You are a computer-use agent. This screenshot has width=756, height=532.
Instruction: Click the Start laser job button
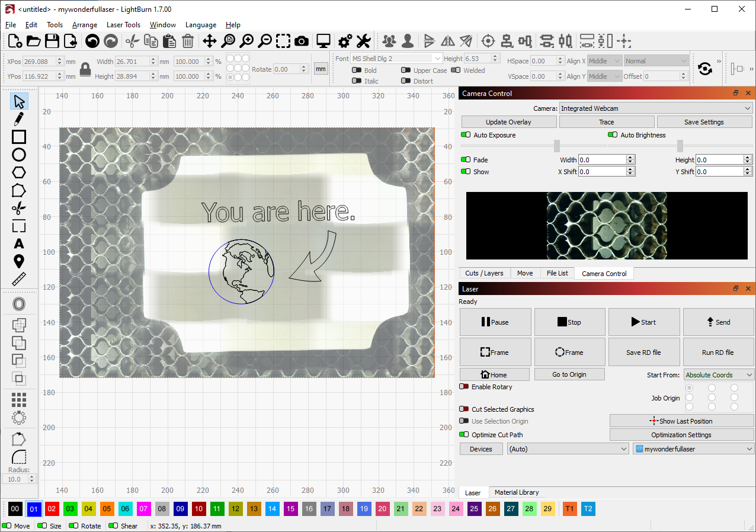(x=644, y=322)
